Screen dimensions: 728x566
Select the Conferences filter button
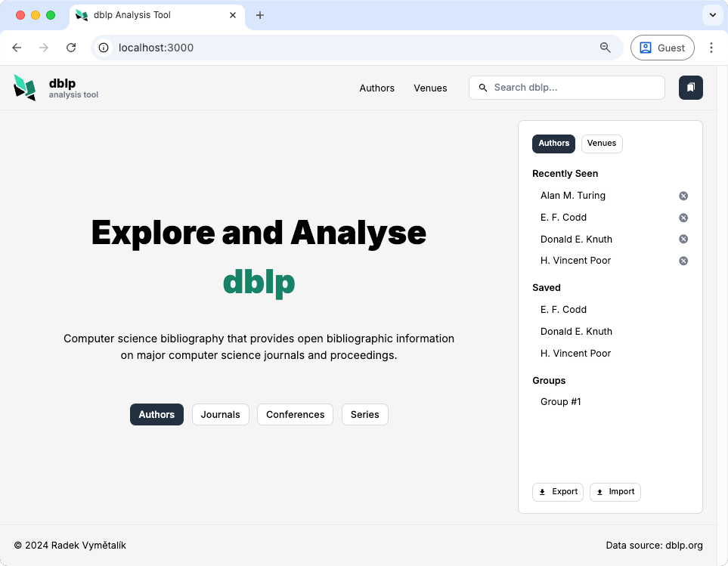[x=295, y=415]
